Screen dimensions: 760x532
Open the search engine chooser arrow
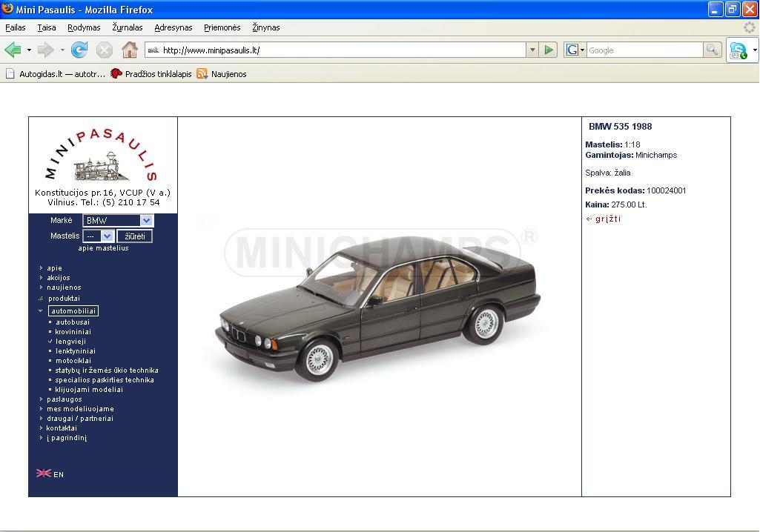point(582,50)
